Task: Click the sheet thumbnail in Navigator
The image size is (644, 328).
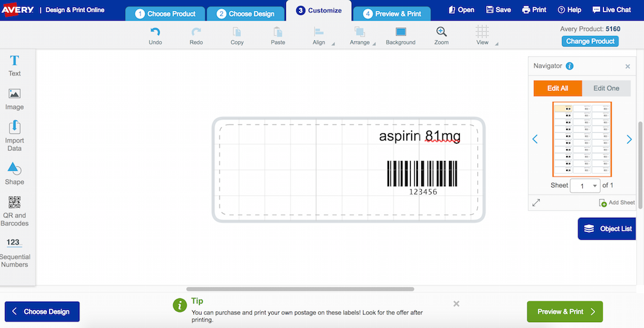Action: [x=582, y=139]
